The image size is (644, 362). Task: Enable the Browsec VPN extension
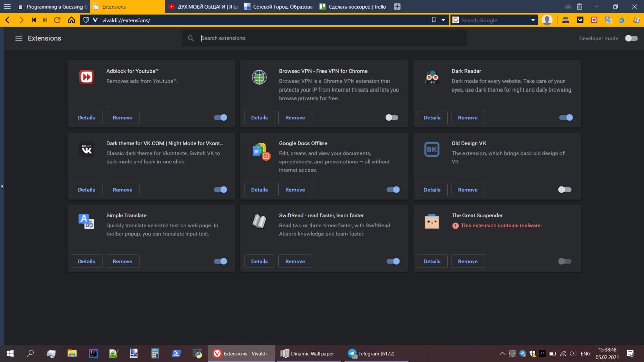(392, 117)
